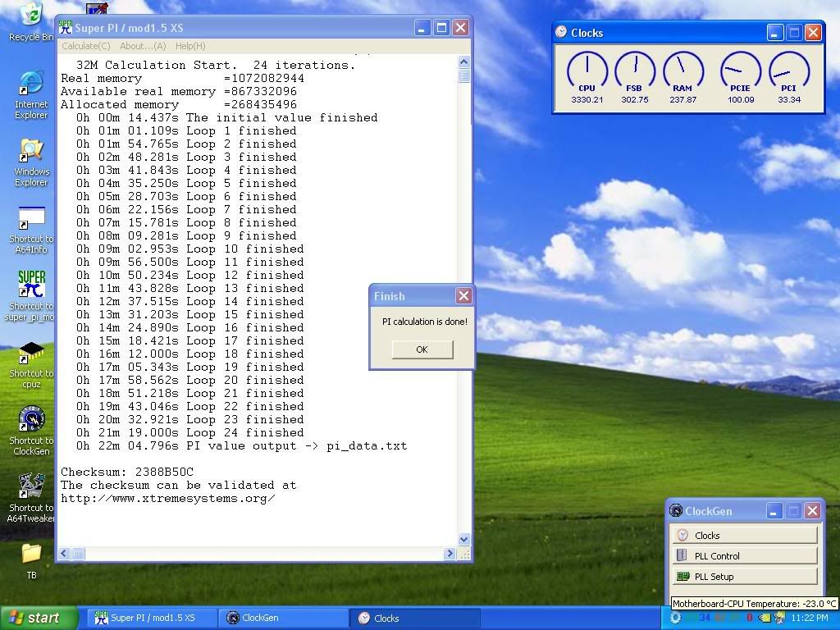
Task: Click the Super PI horizontal scrollbar right arrow
Action: pos(450,554)
